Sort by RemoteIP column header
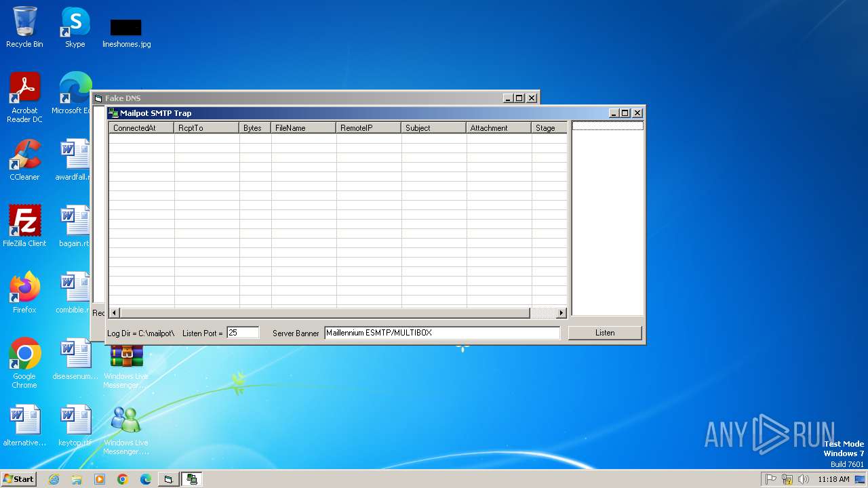The width and height of the screenshot is (868, 488). (x=369, y=127)
